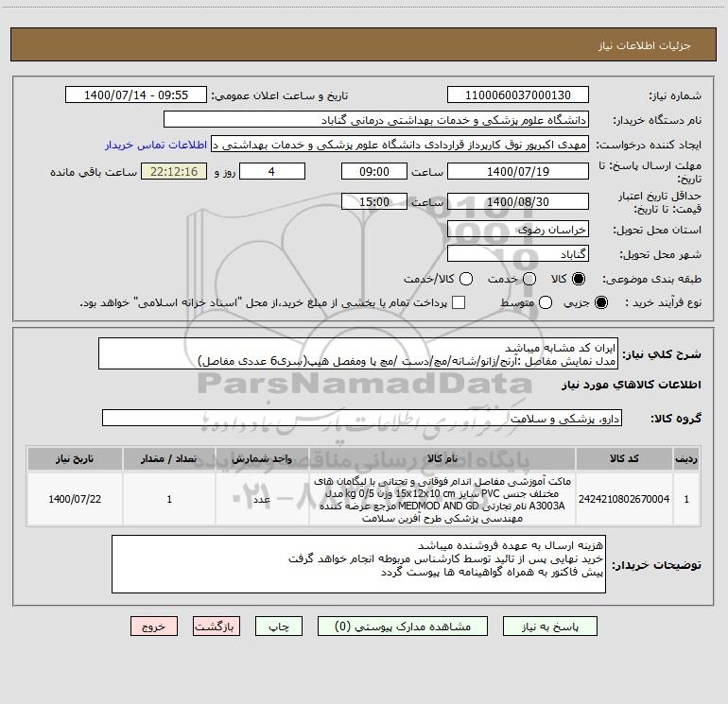This screenshot has width=728, height=704.
Task: Click the پاسخ به نیاز button
Action: (550, 627)
